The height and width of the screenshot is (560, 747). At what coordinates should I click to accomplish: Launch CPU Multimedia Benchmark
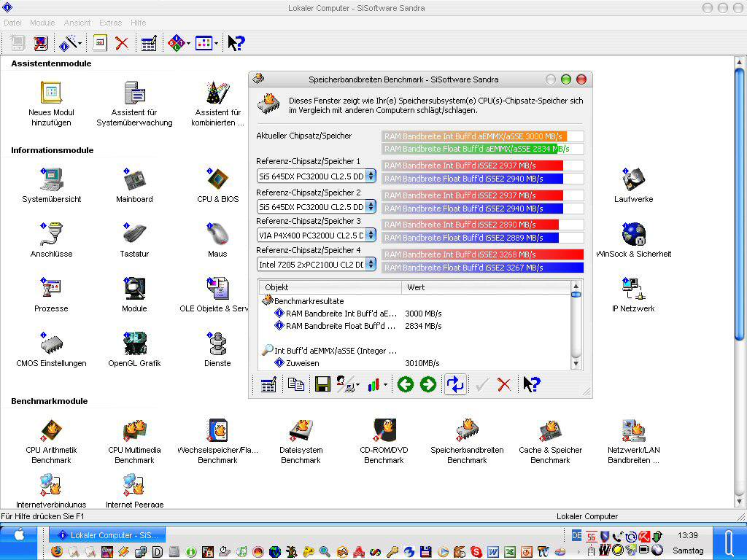(134, 441)
